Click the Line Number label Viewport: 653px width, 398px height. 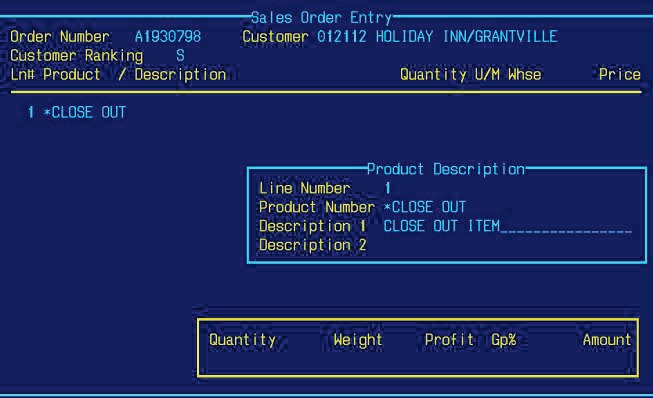tap(304, 188)
